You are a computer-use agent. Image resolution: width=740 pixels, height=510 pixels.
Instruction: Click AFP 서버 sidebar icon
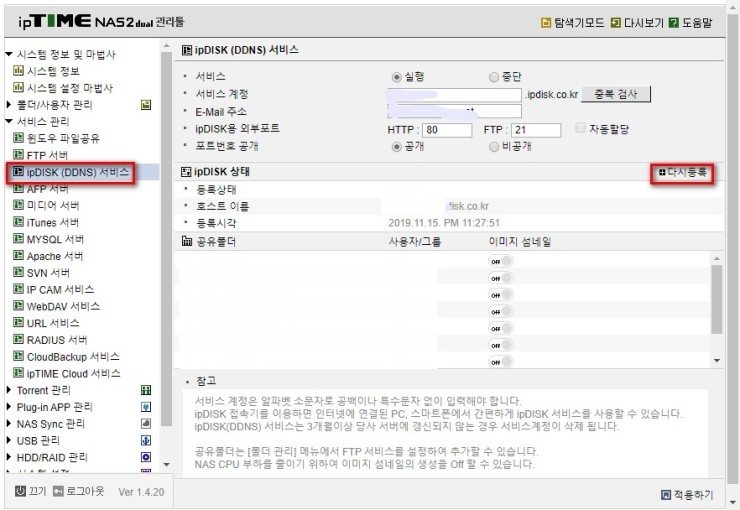coord(18,188)
